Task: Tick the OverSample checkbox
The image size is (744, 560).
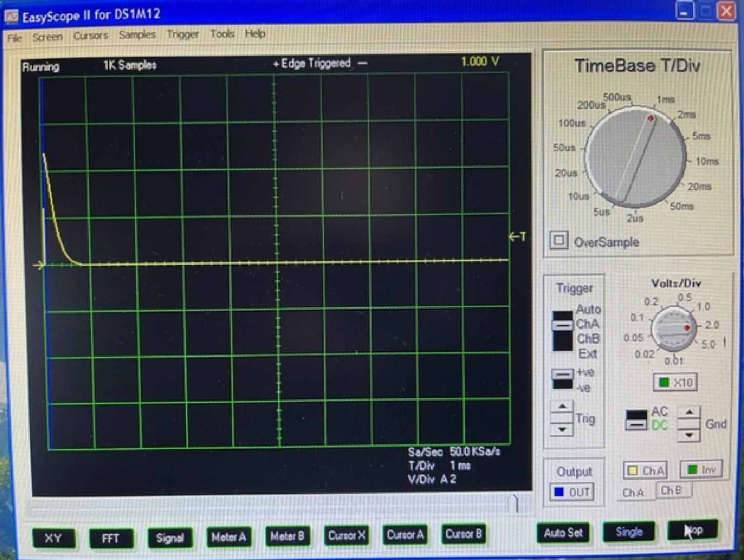Action: tap(559, 240)
